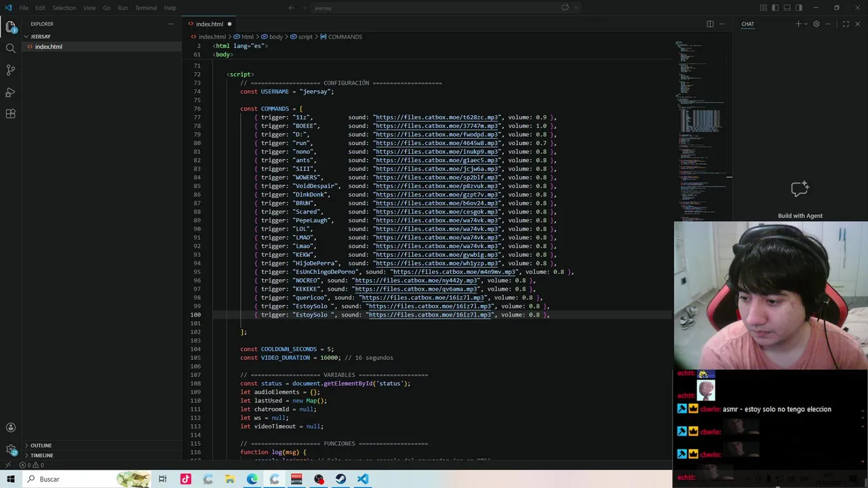This screenshot has height=488, width=868.
Task: Open the View menu
Action: (90, 8)
